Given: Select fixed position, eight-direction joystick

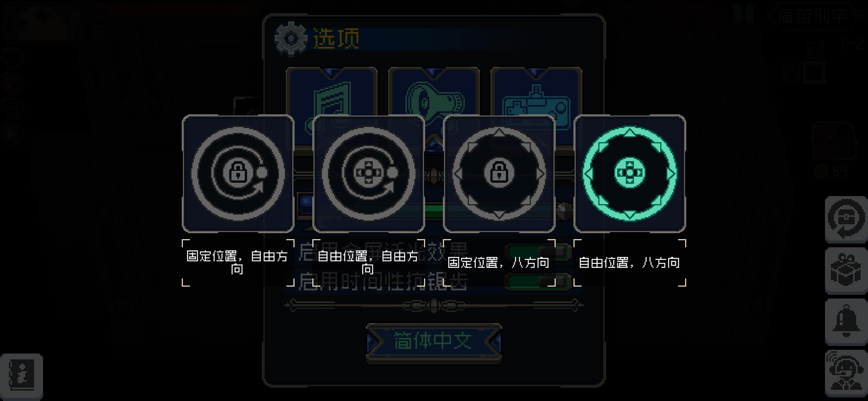Looking at the screenshot, I should 499,173.
